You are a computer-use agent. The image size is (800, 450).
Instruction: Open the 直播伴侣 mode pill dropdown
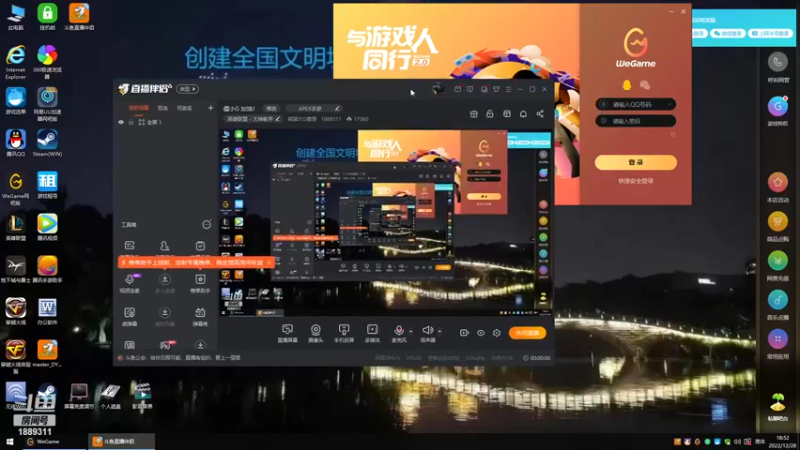[x=187, y=89]
